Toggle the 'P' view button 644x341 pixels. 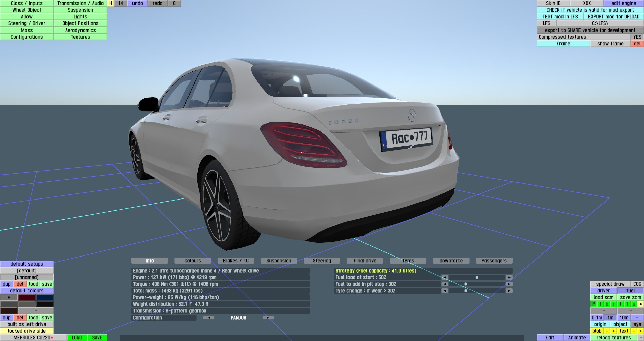(594, 304)
